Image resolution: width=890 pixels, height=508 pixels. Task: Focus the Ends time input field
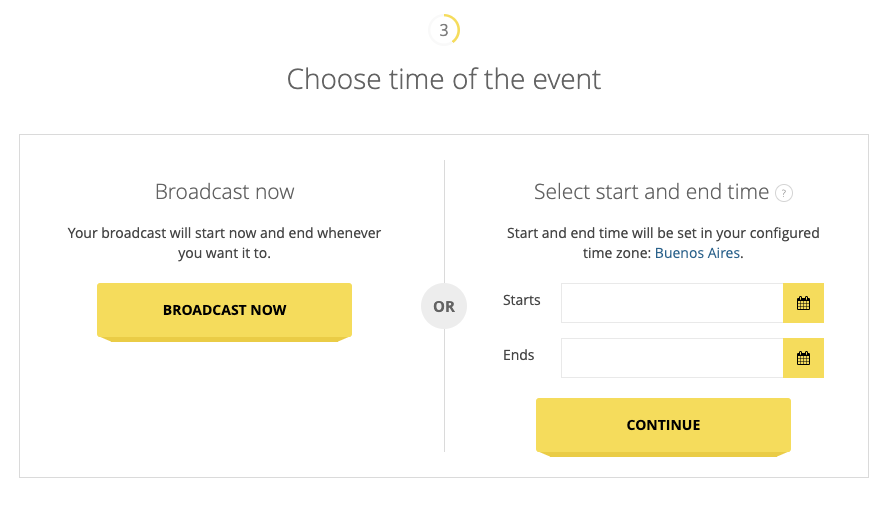click(672, 358)
